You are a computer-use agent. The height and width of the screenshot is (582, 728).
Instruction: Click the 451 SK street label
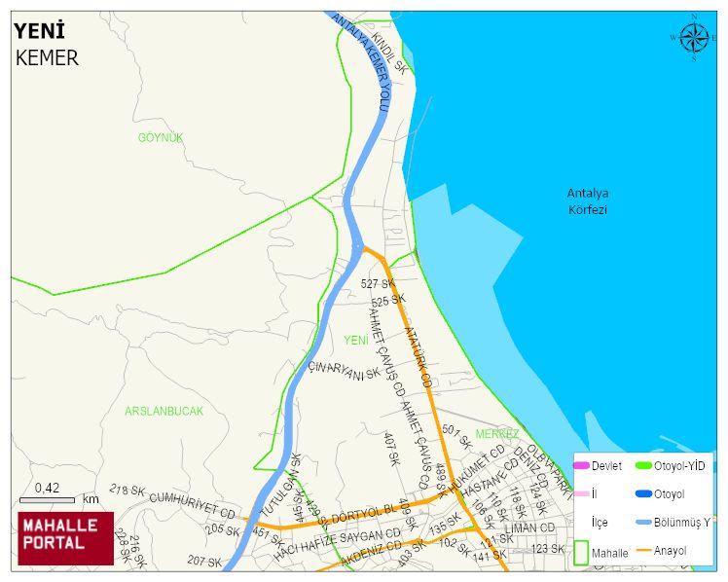tap(267, 536)
